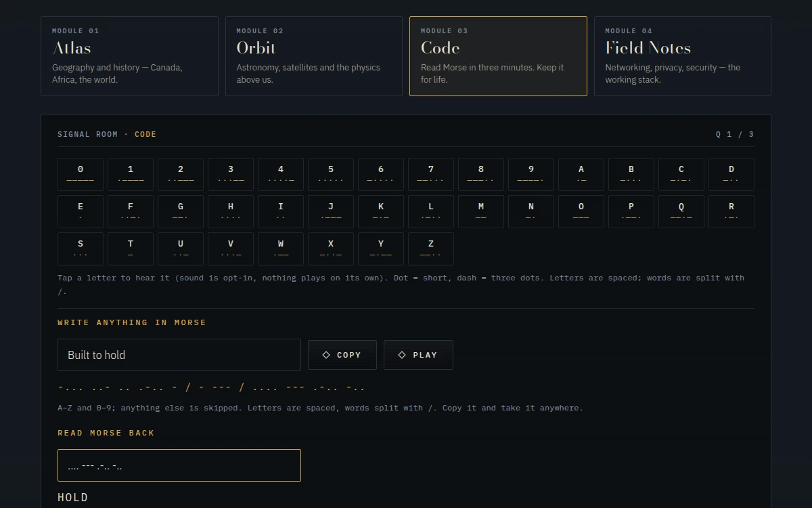Tap the letter Y Morse key
Viewport: 812px width, 508px height.
point(381,249)
